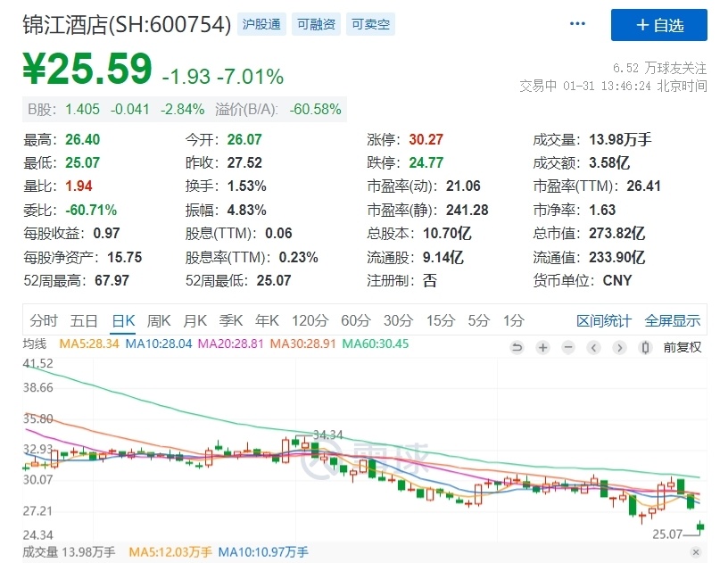Click the 自选 add to watchlist button

(x=658, y=25)
